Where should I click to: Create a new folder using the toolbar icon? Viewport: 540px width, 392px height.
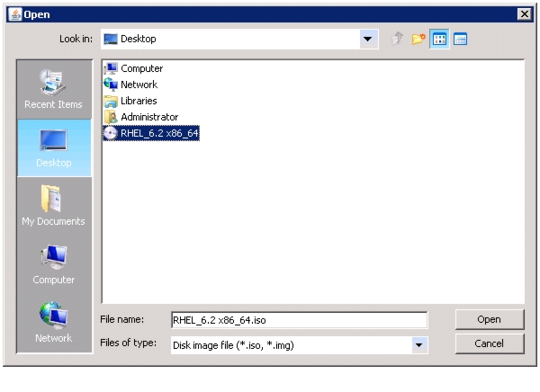point(418,39)
